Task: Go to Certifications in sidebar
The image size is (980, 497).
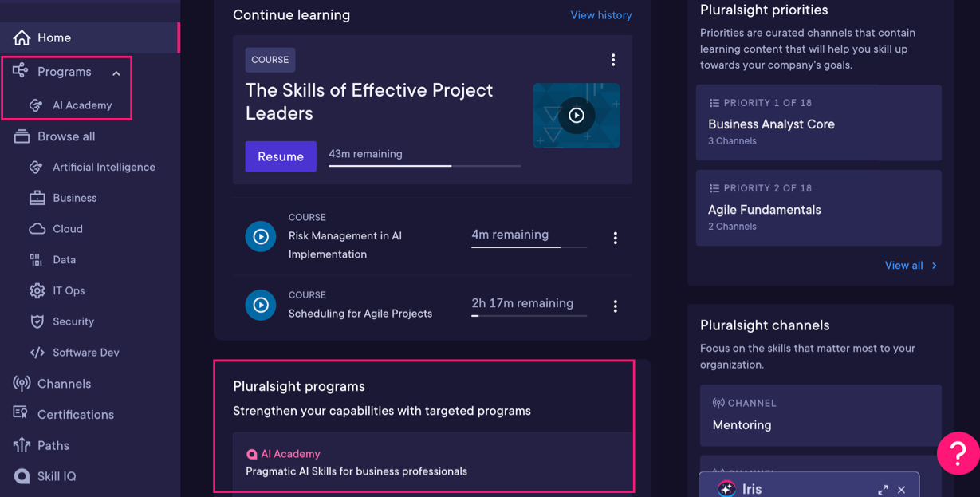Action: (75, 414)
